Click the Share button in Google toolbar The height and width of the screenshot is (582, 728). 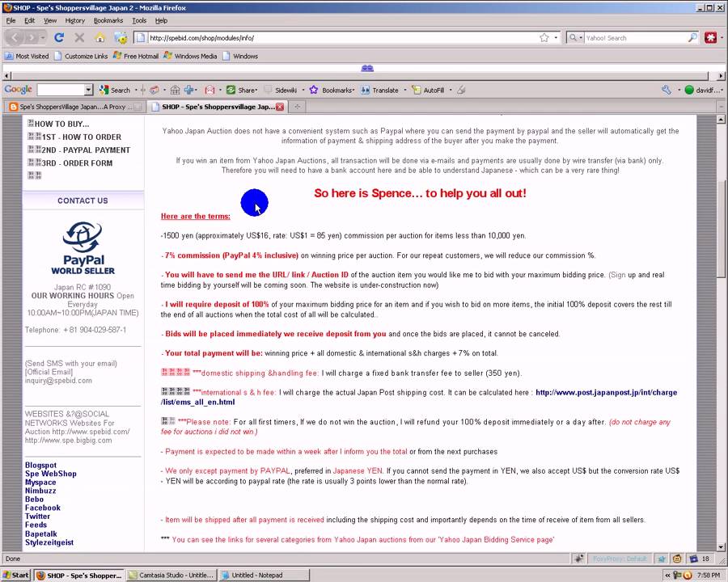(241, 90)
